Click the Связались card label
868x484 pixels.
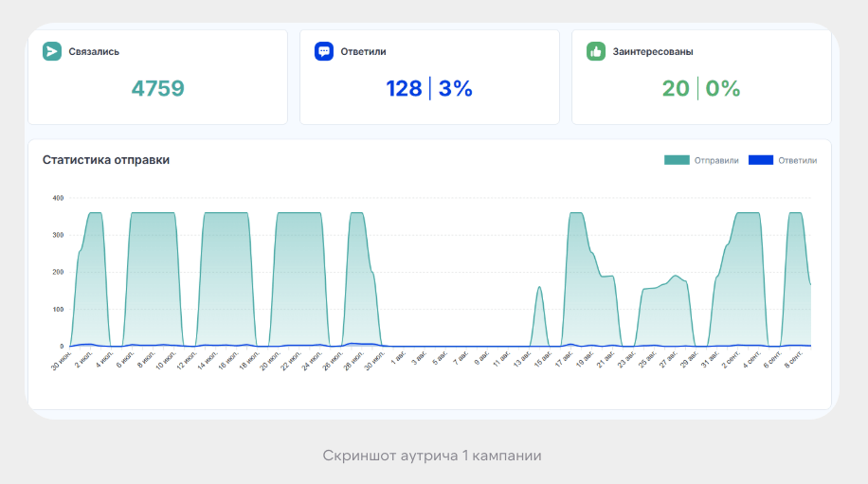coord(94,51)
